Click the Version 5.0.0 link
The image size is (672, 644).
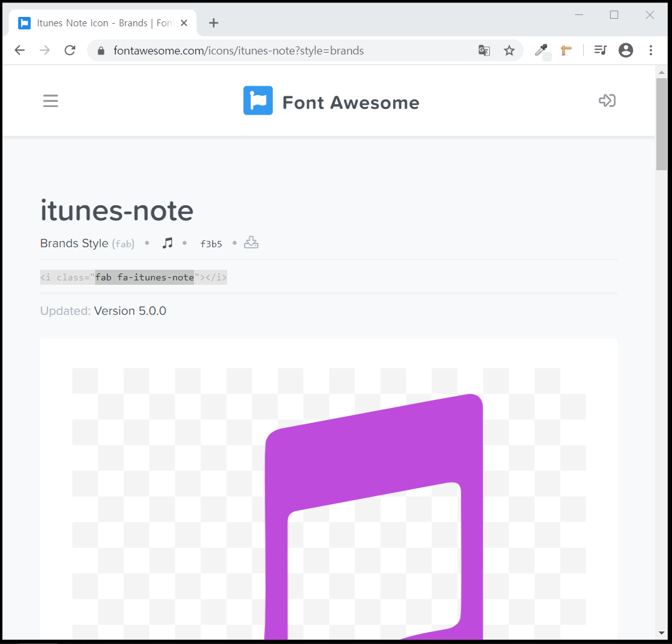[x=130, y=311]
